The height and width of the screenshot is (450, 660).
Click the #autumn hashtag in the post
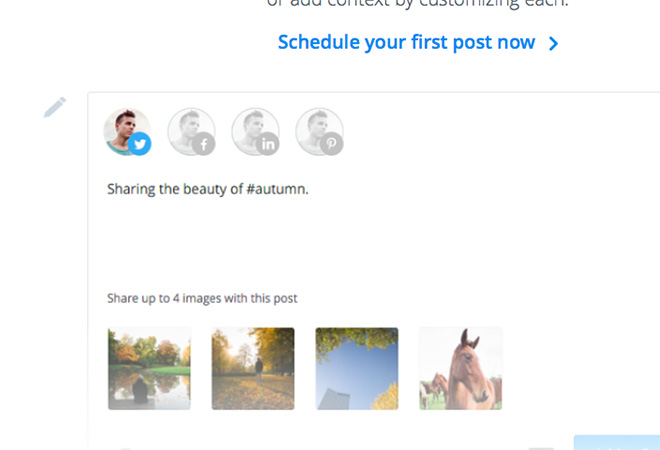pyautogui.click(x=277, y=188)
